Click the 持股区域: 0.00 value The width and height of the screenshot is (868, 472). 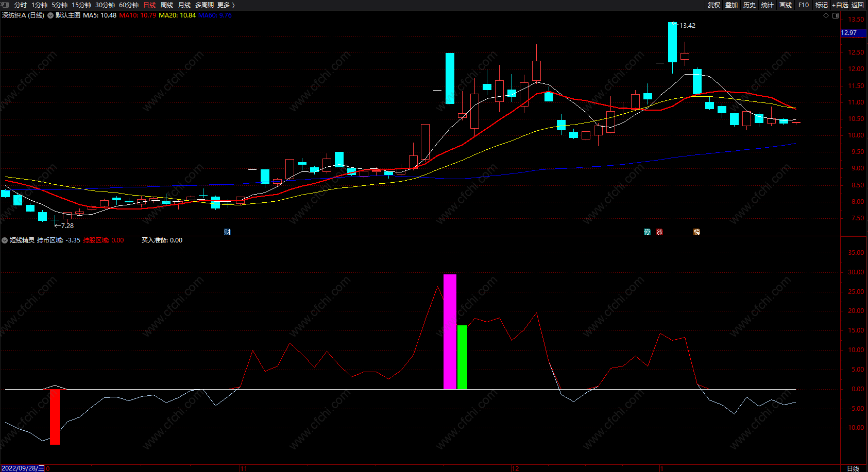[104, 240]
